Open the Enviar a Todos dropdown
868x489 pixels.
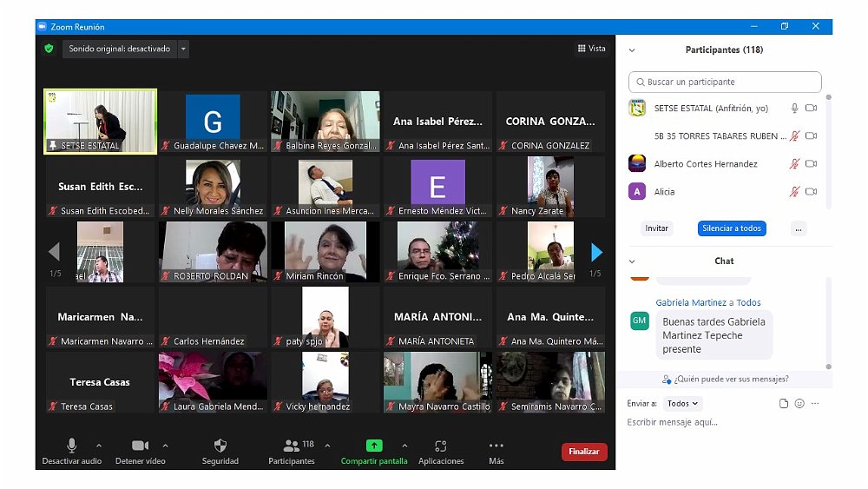(x=683, y=404)
